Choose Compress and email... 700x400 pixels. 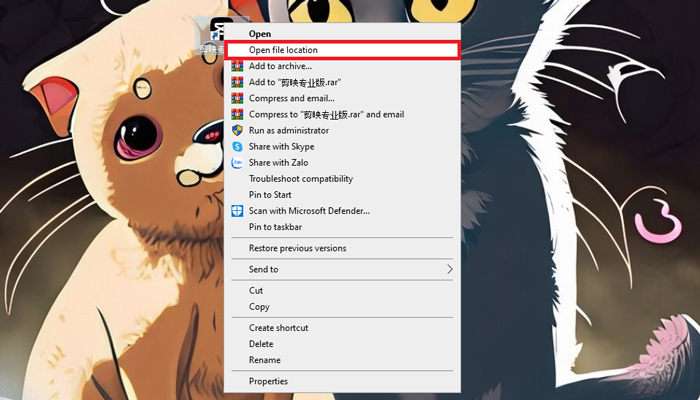point(342,98)
